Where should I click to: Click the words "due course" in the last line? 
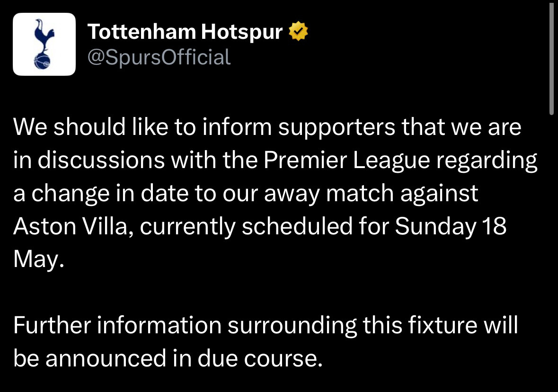[x=260, y=358]
